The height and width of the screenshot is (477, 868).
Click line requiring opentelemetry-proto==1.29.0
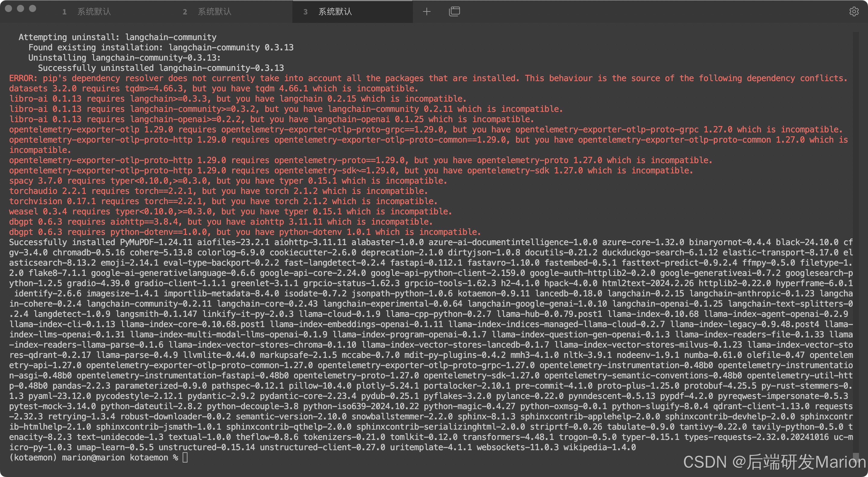tap(360, 160)
